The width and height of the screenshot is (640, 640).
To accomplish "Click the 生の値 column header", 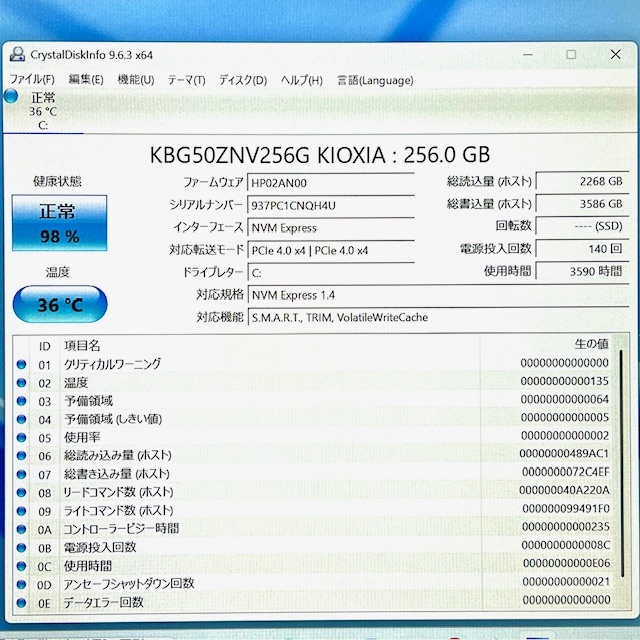I will (591, 344).
